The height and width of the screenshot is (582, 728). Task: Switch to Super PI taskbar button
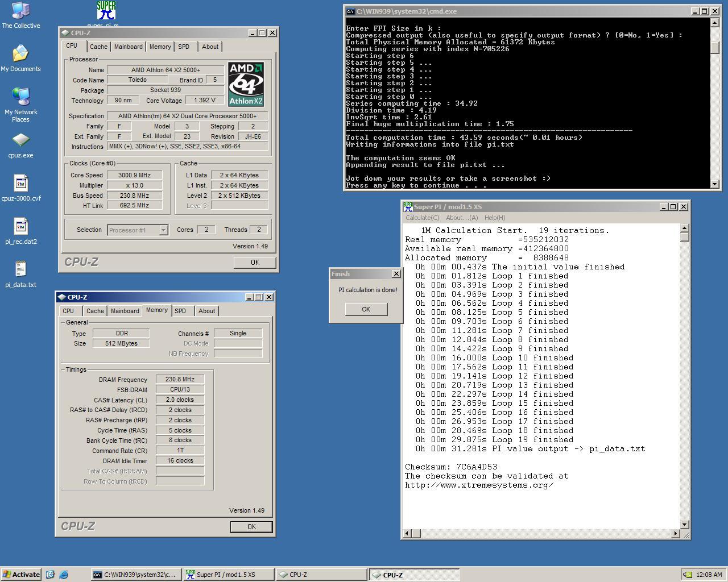pos(229,575)
